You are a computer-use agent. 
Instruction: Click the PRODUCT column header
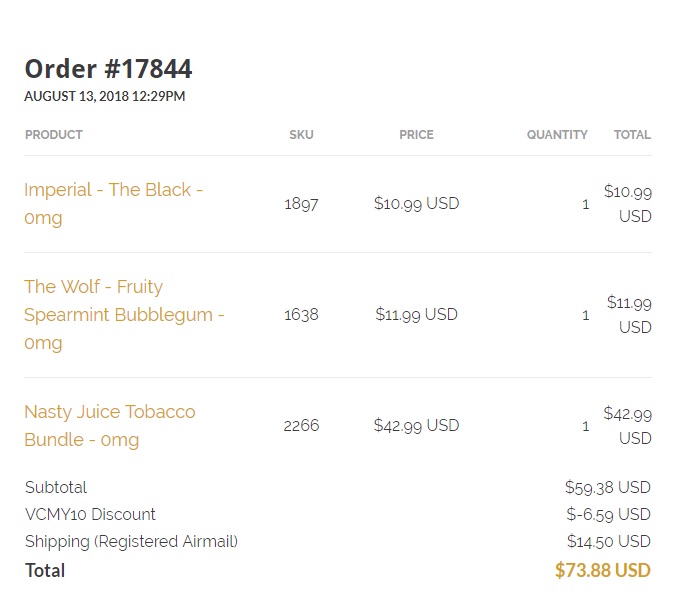click(x=54, y=135)
